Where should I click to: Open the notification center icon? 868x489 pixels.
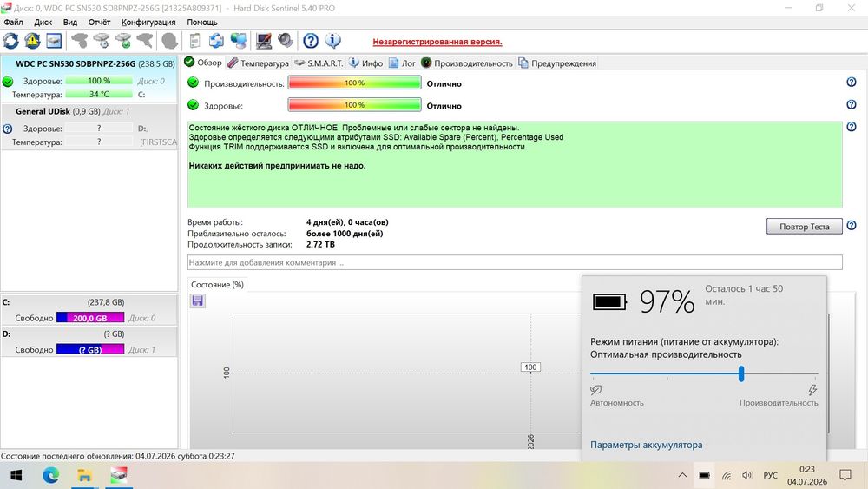click(x=845, y=475)
